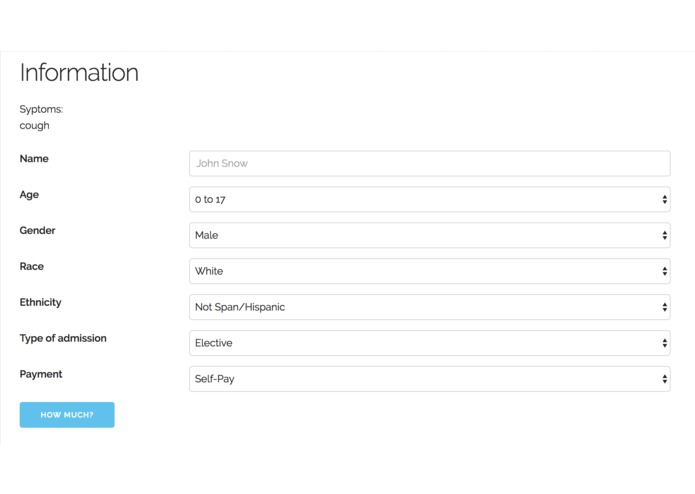Screen dimensions: 695x494
Task: Click the Gender field label
Action: 37,230
